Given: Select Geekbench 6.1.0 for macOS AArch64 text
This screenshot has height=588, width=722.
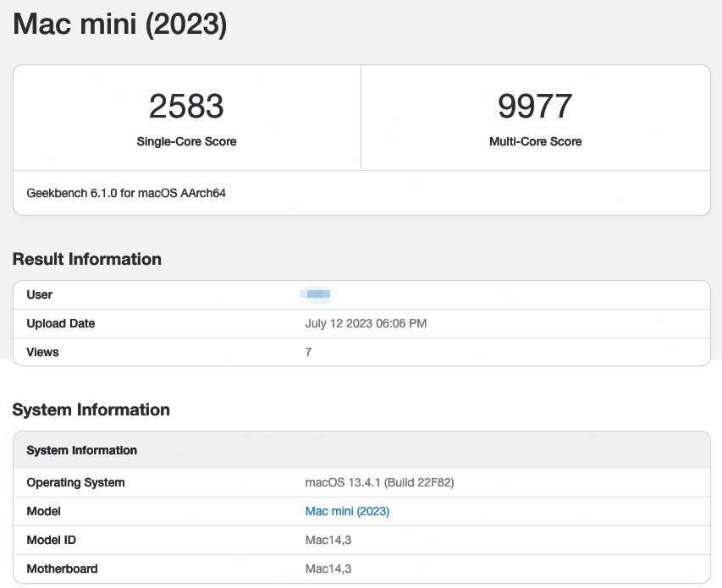Looking at the screenshot, I should pos(126,193).
